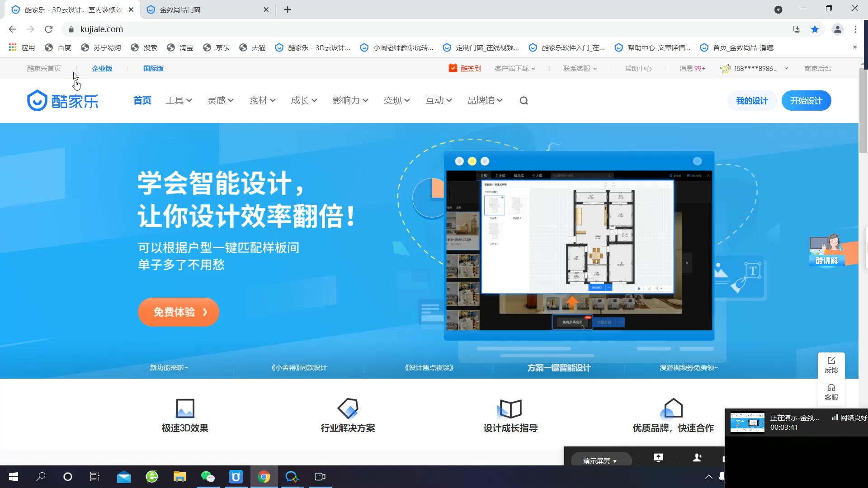Open the 演示屏幕 dropdown
This screenshot has height=488, width=868.
[x=600, y=461]
